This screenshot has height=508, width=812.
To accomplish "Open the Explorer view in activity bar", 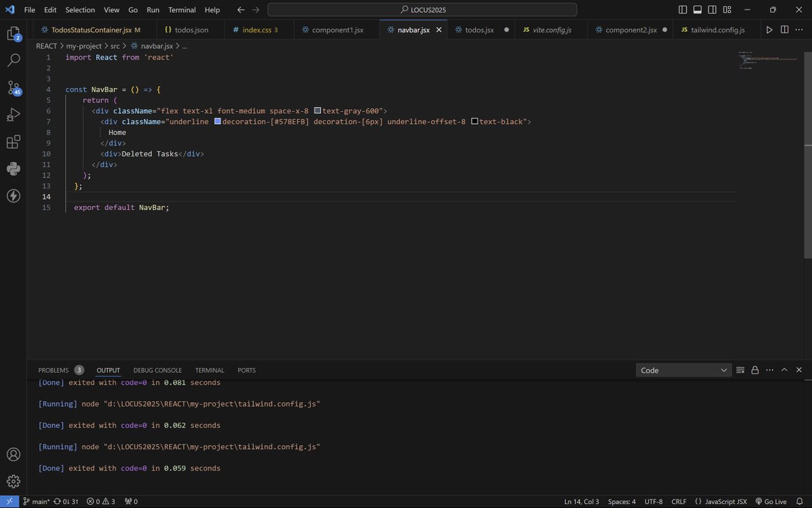I will pos(13,33).
